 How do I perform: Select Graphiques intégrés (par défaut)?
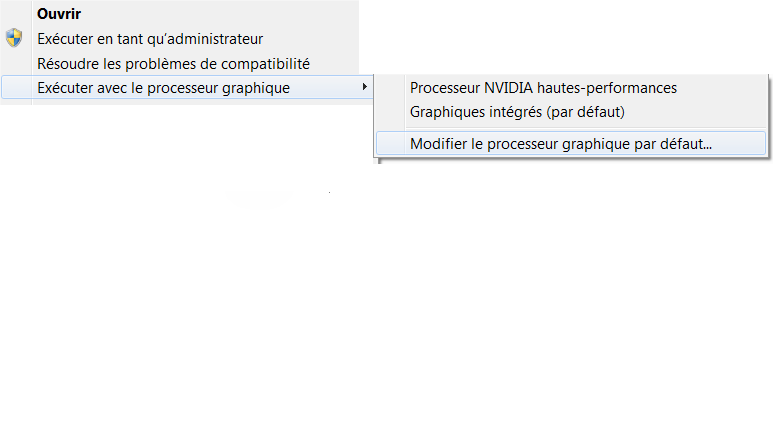tap(571, 112)
